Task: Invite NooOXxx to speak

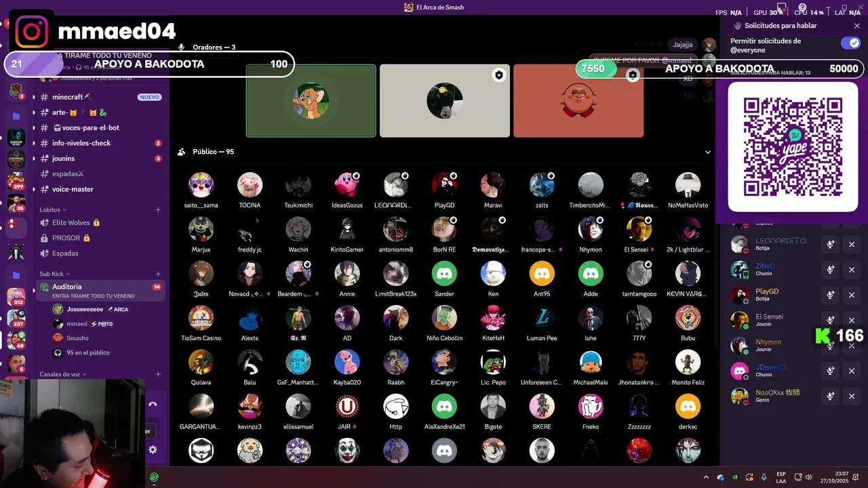Action: 830,396
